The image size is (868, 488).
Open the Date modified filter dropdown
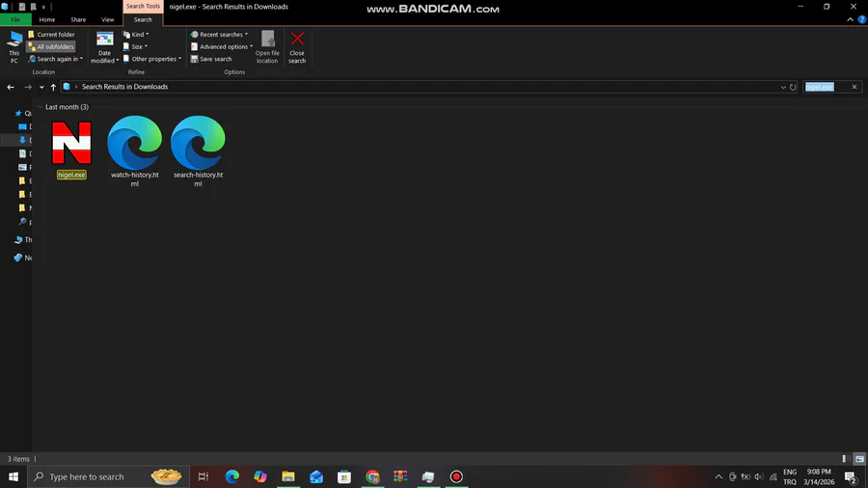(x=104, y=47)
